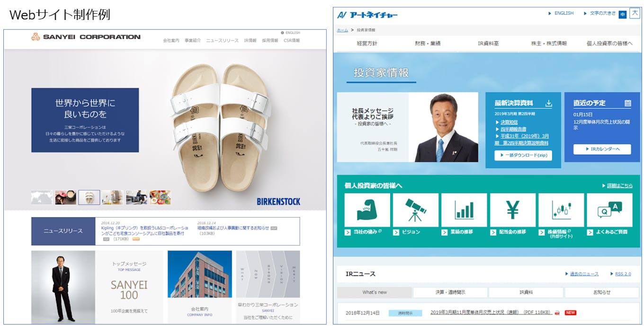Open ニュースリリース in the Sanyei navigation
Viewport: 644px width, 326px height.
(222, 41)
